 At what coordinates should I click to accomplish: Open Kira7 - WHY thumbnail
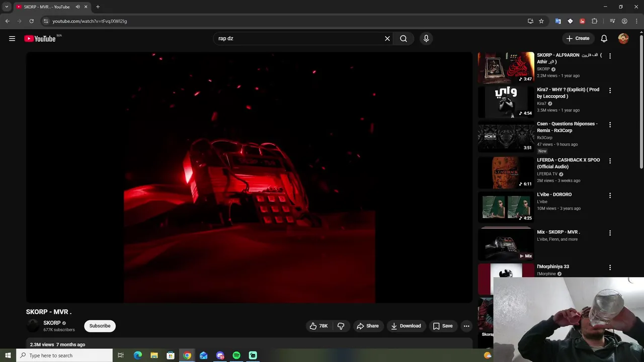coord(506,102)
